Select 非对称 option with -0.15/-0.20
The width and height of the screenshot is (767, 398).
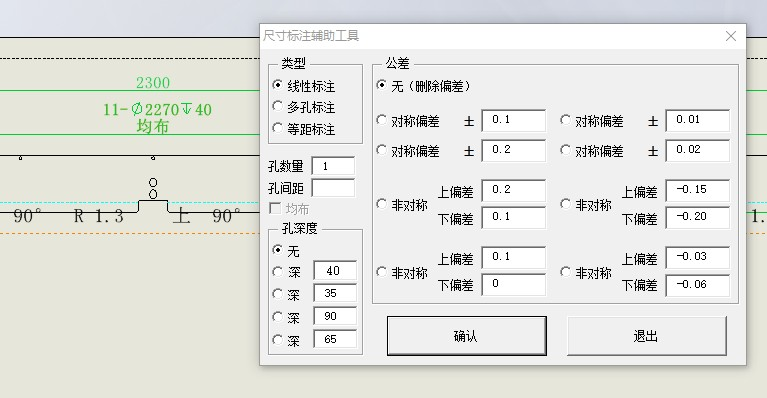coord(565,204)
